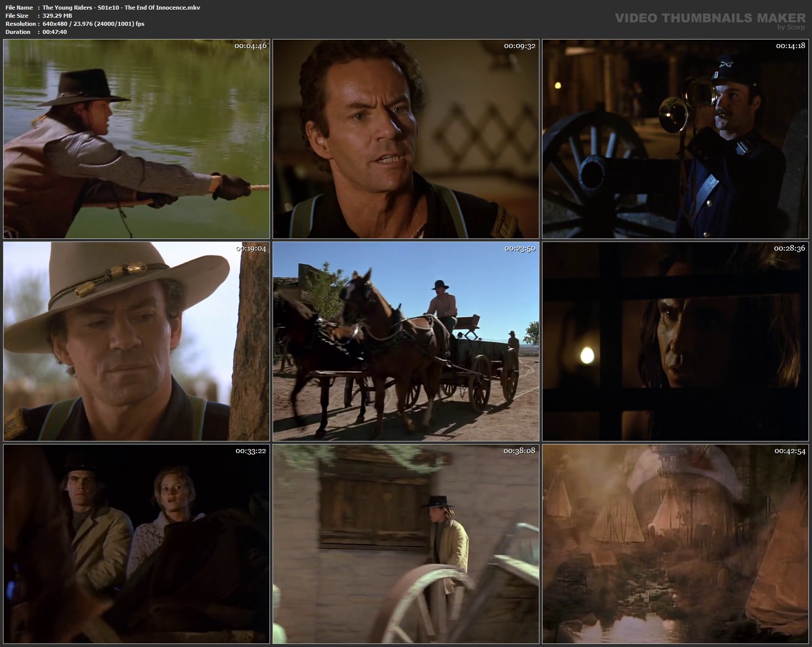This screenshot has height=647, width=812.
Task: Click the 00:23:50 timestamp
Action: 520,248
